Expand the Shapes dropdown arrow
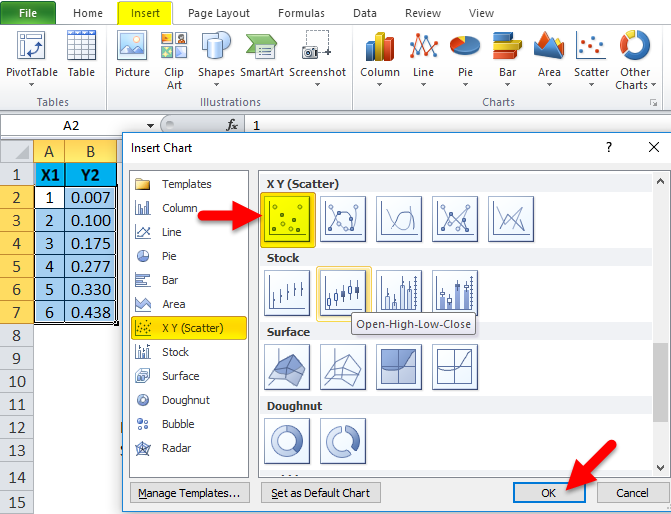 216,85
